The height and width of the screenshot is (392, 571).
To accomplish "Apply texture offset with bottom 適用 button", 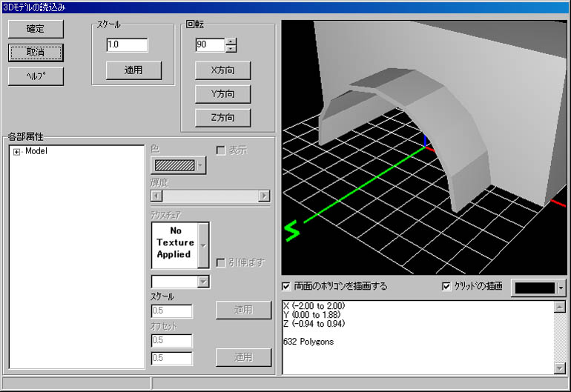I will pos(243,357).
